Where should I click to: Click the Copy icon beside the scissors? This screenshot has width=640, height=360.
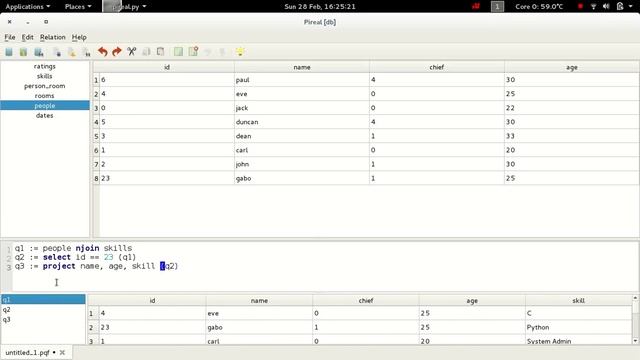click(x=146, y=51)
